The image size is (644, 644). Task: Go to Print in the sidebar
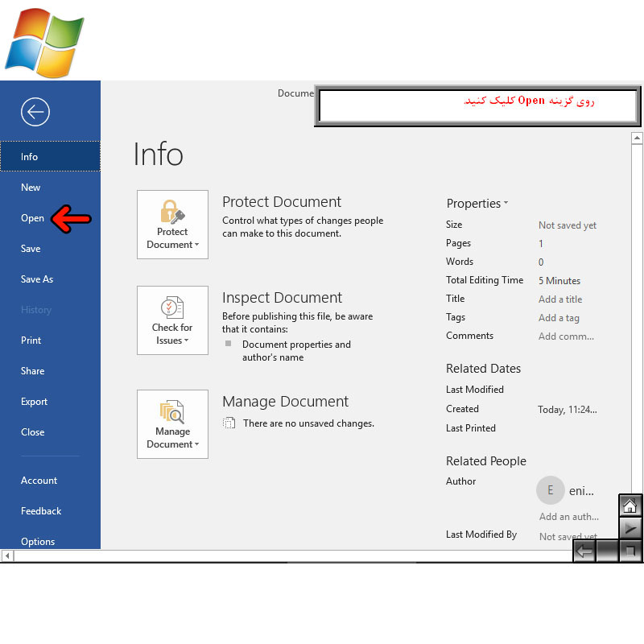31,341
